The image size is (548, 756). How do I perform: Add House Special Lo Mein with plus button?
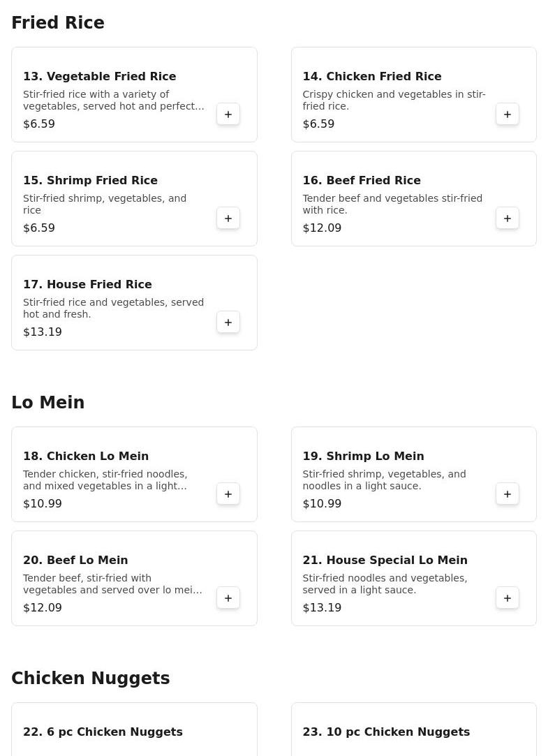click(x=508, y=598)
